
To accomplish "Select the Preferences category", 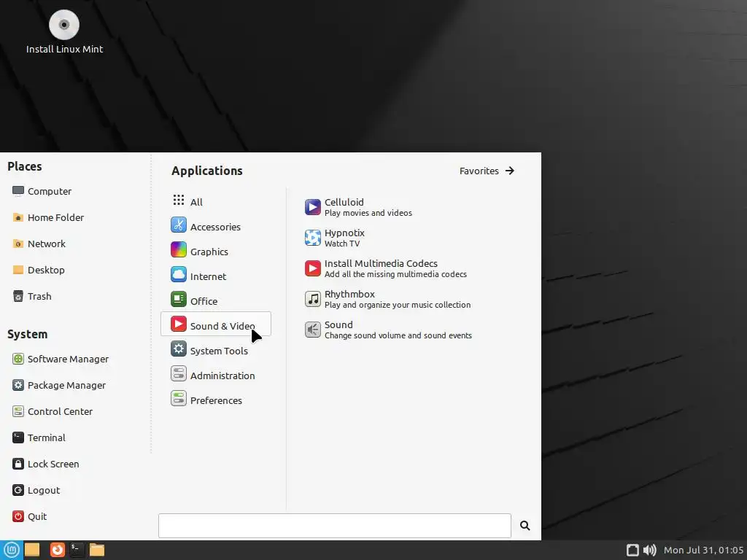I will coord(216,400).
